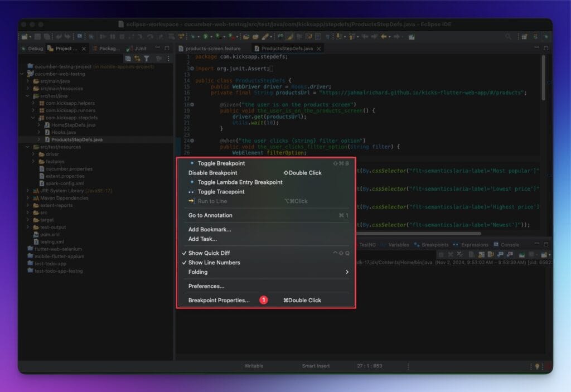Click the New file wizard toolbar icon
Viewport: 571px width, 392px height.
pyautogui.click(x=25, y=36)
